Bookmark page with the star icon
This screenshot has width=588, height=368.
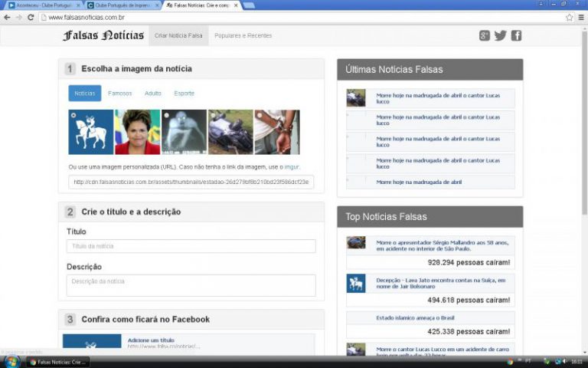coord(570,18)
